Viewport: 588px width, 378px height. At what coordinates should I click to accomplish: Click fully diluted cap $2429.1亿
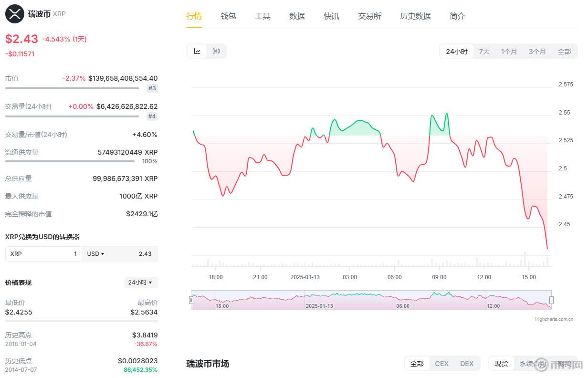142,214
